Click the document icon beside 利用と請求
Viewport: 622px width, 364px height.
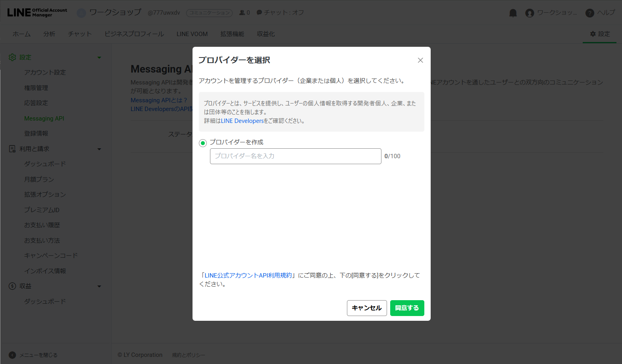click(12, 149)
